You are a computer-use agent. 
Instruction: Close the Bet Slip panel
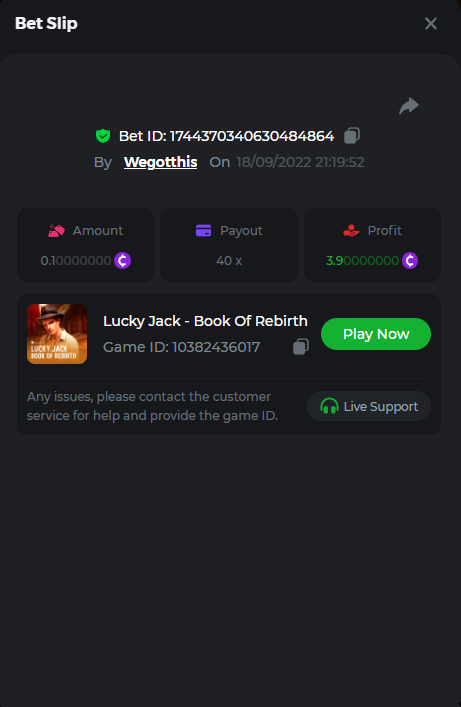coord(431,23)
